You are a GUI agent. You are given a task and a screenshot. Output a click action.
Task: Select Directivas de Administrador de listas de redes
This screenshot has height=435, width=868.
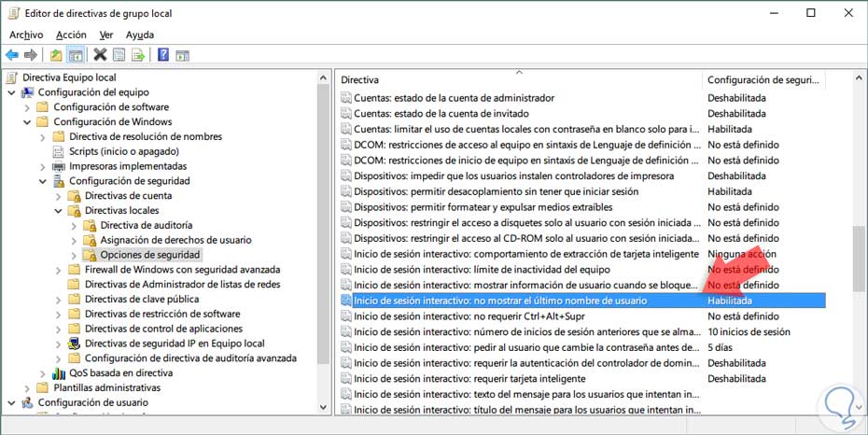tap(183, 285)
